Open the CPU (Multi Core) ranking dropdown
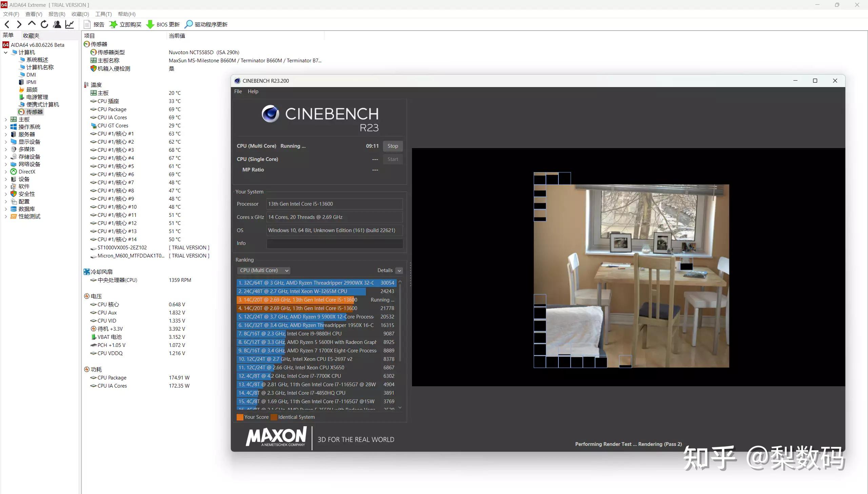868x494 pixels. pyautogui.click(x=264, y=270)
